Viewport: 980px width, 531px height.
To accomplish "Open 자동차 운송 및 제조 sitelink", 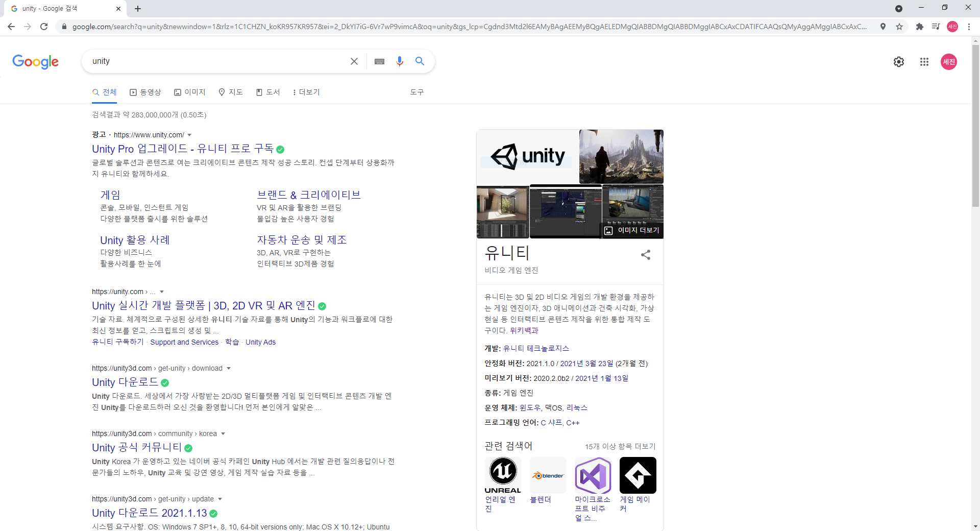I will click(x=302, y=240).
